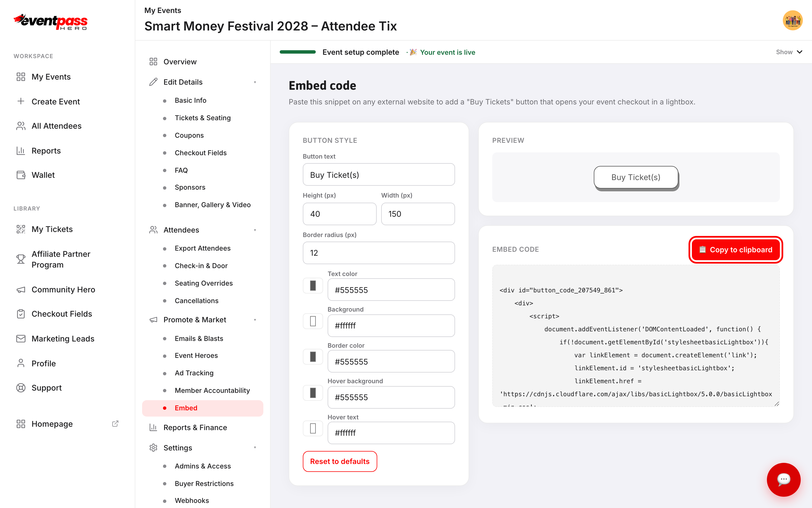
Task: Click the Wallet icon
Action: point(21,175)
